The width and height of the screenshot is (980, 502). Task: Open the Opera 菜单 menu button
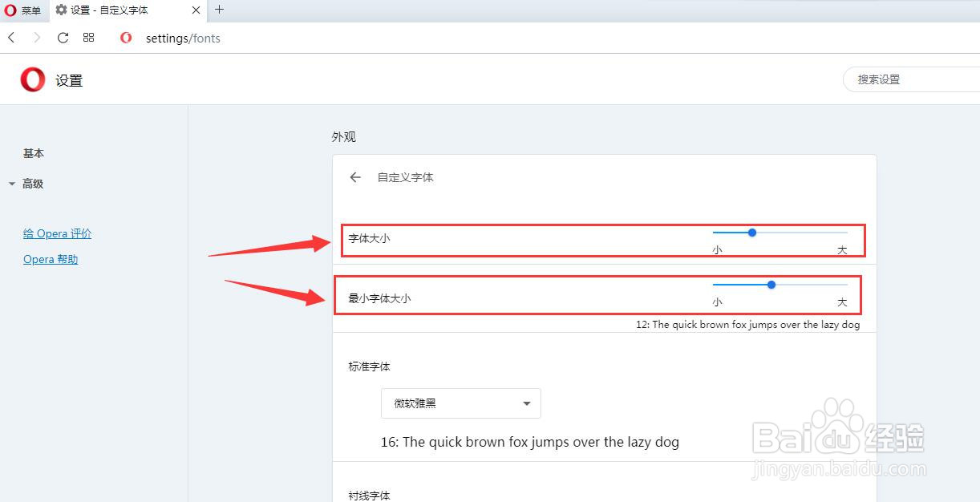[x=23, y=10]
